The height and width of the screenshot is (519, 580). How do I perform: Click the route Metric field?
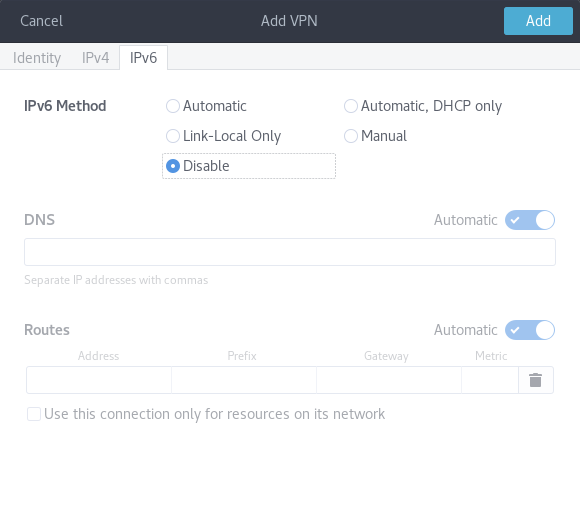click(490, 380)
